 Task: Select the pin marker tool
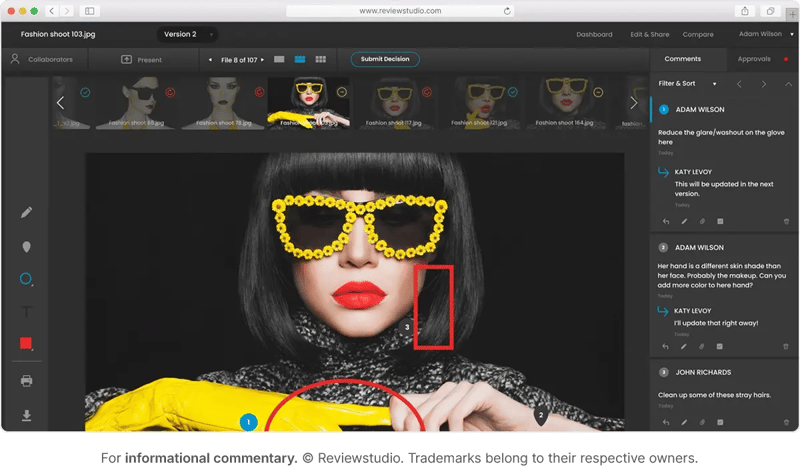(x=26, y=246)
